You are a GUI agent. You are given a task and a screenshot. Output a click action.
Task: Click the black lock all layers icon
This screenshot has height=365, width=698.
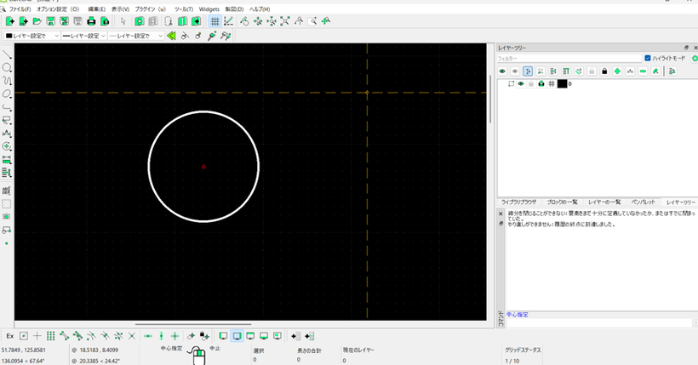pos(604,71)
